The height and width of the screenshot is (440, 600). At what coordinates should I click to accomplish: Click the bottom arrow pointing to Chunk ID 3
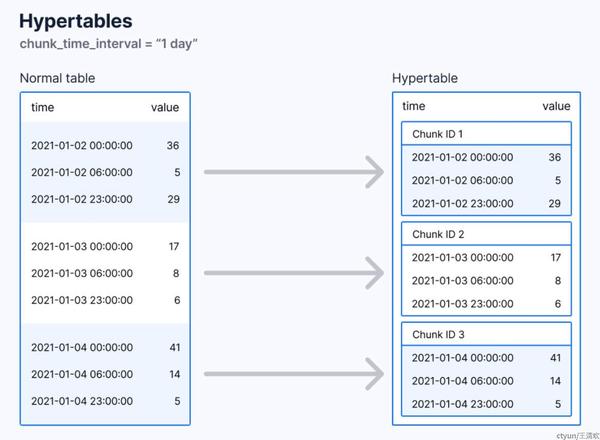(294, 374)
